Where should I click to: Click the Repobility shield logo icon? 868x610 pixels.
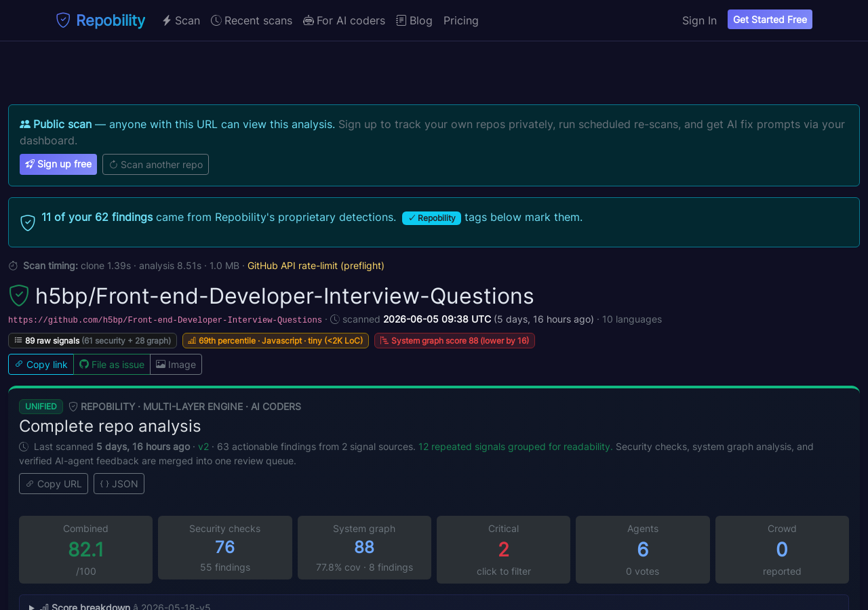(x=63, y=20)
